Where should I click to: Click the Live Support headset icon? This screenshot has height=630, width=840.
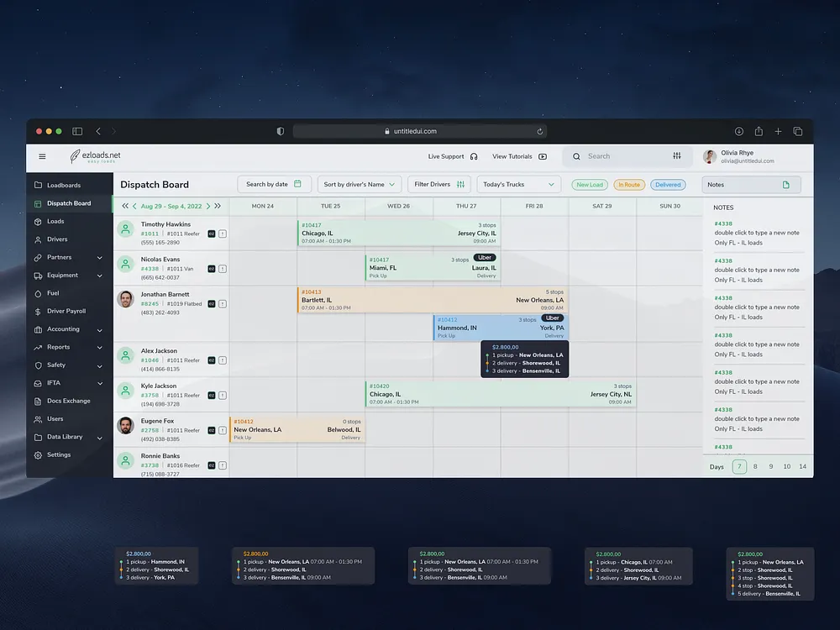pos(475,156)
